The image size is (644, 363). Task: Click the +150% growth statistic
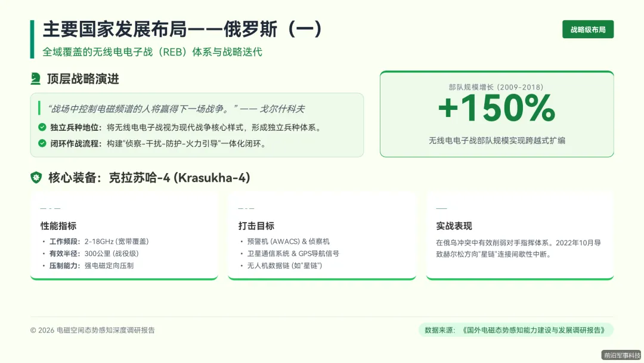tap(496, 109)
